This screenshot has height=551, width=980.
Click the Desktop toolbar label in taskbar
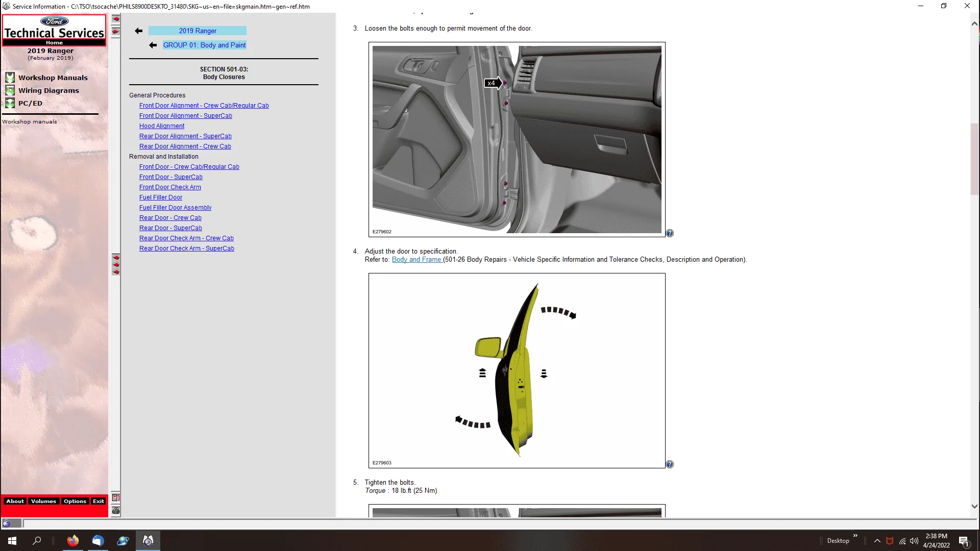(x=838, y=541)
